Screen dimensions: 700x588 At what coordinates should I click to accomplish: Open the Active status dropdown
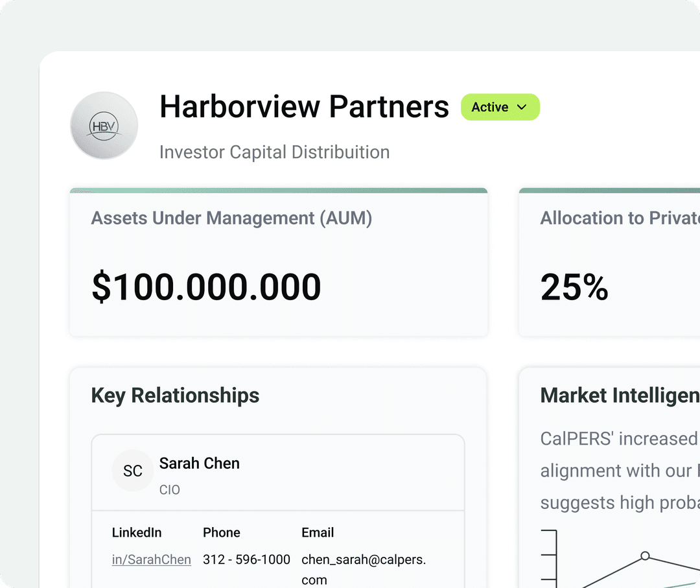(x=500, y=107)
